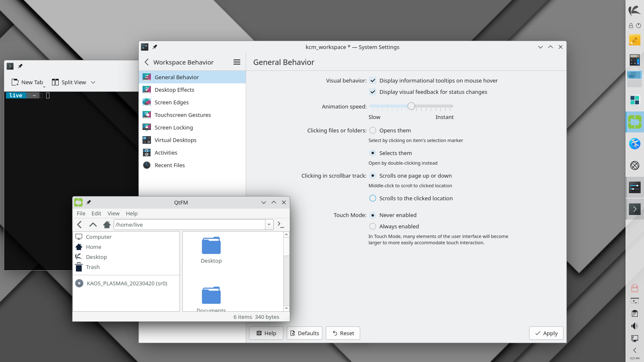The width and height of the screenshot is (644, 362).
Task: Click the Help button in System Settings
Action: click(266, 333)
